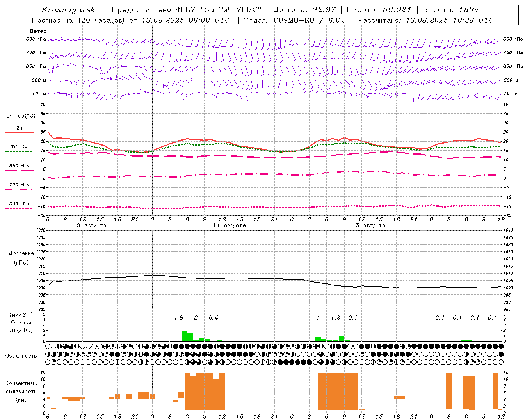Click the Krasnoyarsk station title

click(x=68, y=10)
